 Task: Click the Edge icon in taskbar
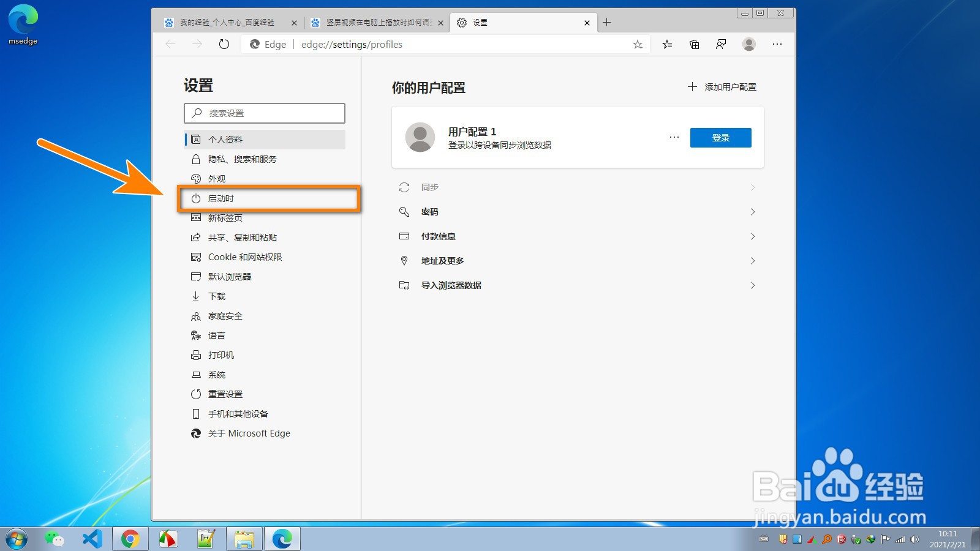point(282,539)
